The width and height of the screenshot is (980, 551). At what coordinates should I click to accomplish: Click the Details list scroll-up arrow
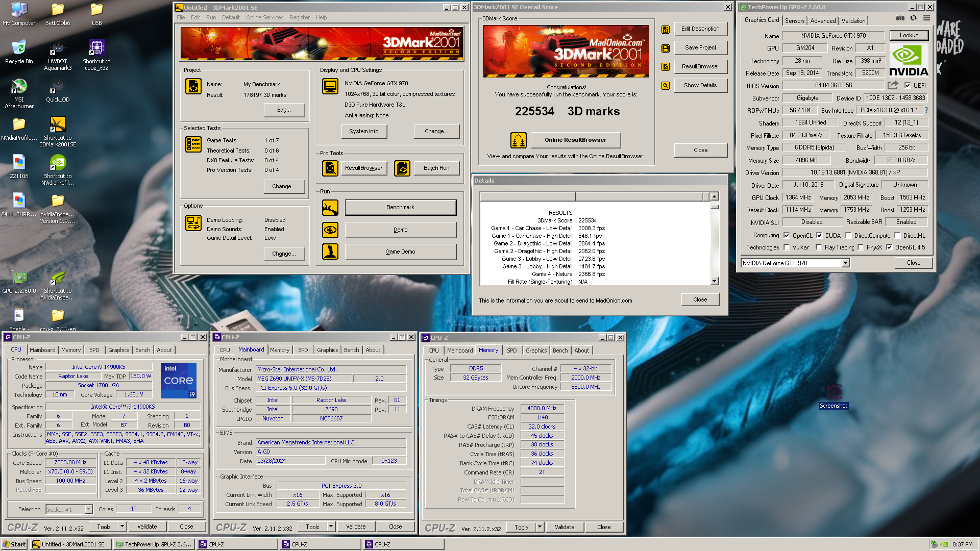coord(714,196)
